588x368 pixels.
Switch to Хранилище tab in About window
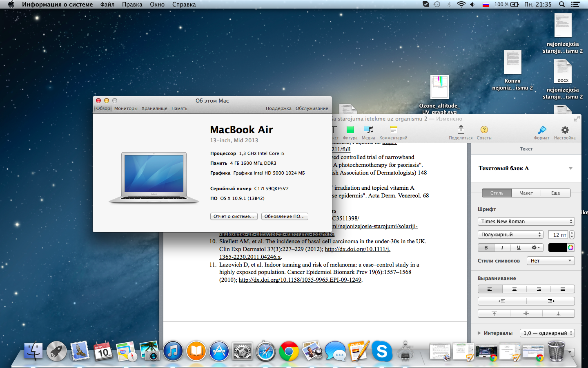click(x=154, y=108)
